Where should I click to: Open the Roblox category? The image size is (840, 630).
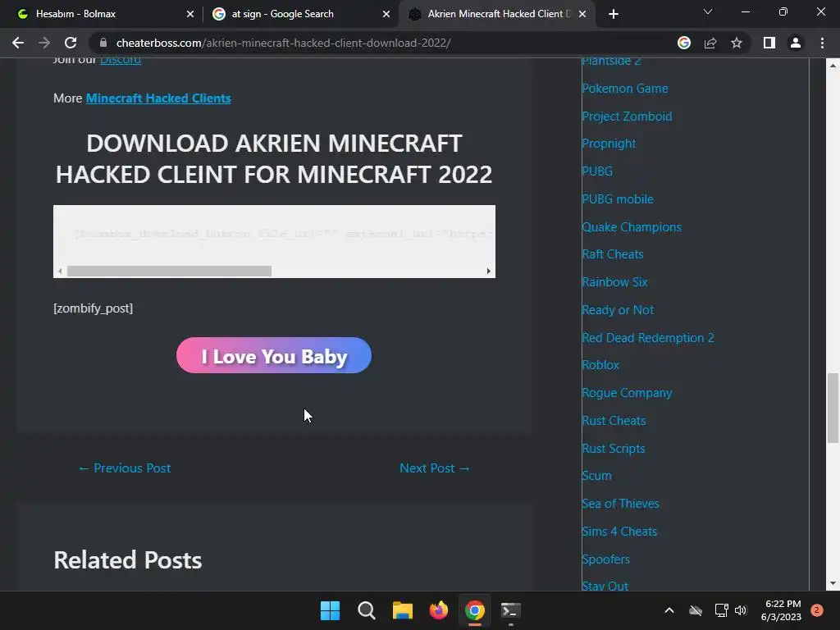pos(600,365)
